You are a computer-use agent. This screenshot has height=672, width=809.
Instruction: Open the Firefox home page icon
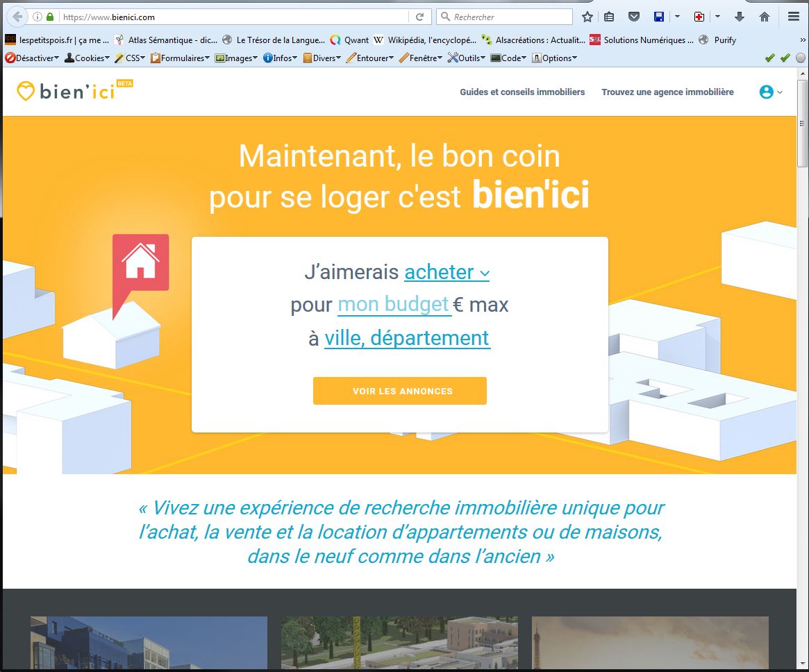[765, 17]
